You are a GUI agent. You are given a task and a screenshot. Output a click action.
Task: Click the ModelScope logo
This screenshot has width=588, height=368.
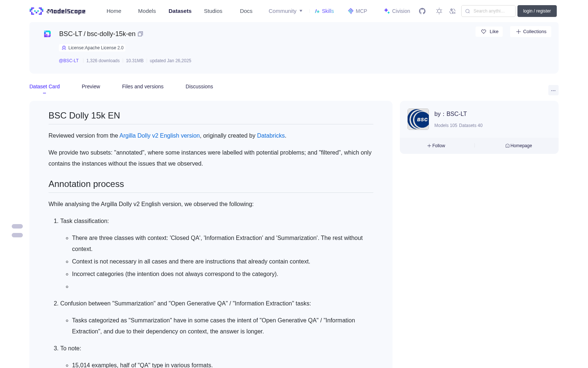(x=57, y=11)
